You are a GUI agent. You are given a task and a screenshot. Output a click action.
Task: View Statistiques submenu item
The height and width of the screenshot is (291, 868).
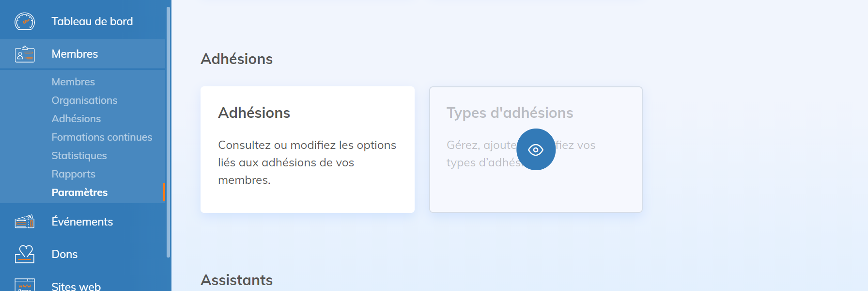pyautogui.click(x=79, y=156)
